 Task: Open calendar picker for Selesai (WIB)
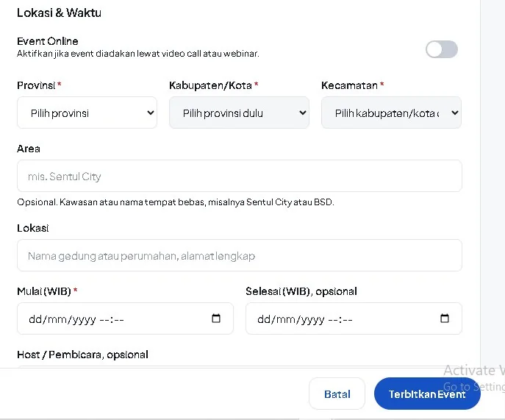point(445,318)
